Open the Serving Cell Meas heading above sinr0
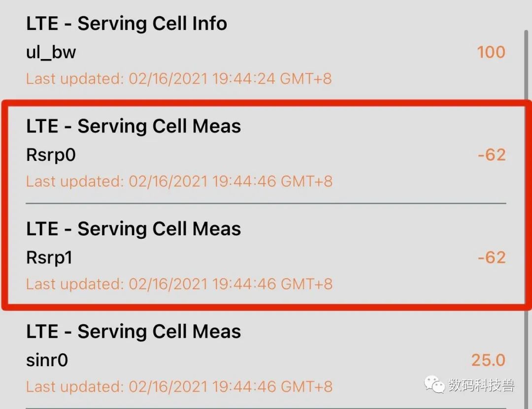This screenshot has width=532, height=409. [133, 331]
